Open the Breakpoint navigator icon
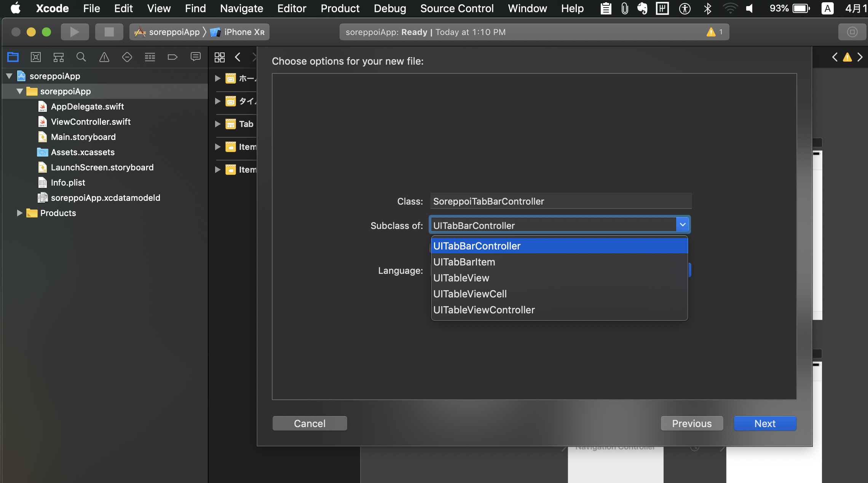The width and height of the screenshot is (868, 483). click(x=172, y=57)
